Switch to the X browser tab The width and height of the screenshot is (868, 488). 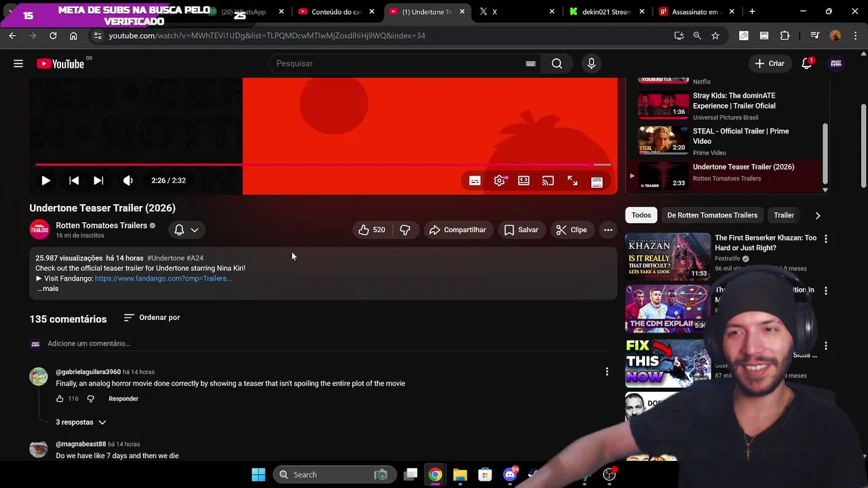515,12
